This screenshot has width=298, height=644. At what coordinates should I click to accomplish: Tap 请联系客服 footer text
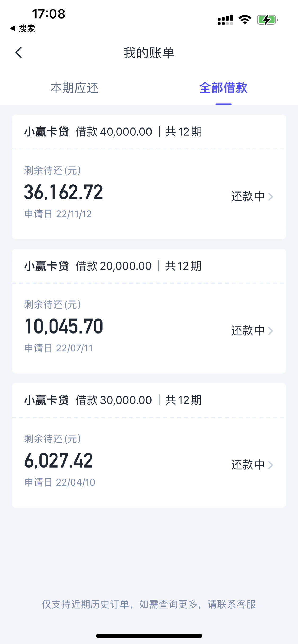tap(232, 604)
